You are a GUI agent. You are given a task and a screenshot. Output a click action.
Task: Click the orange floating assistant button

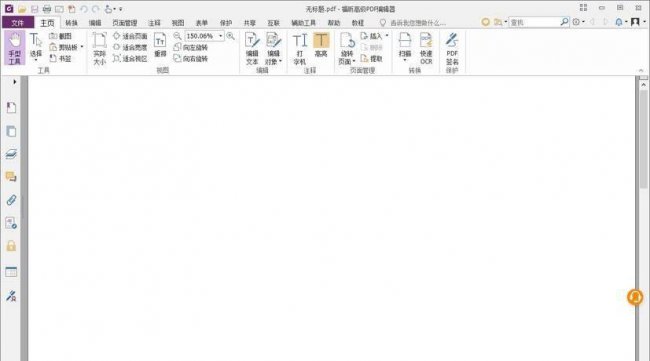pyautogui.click(x=635, y=297)
